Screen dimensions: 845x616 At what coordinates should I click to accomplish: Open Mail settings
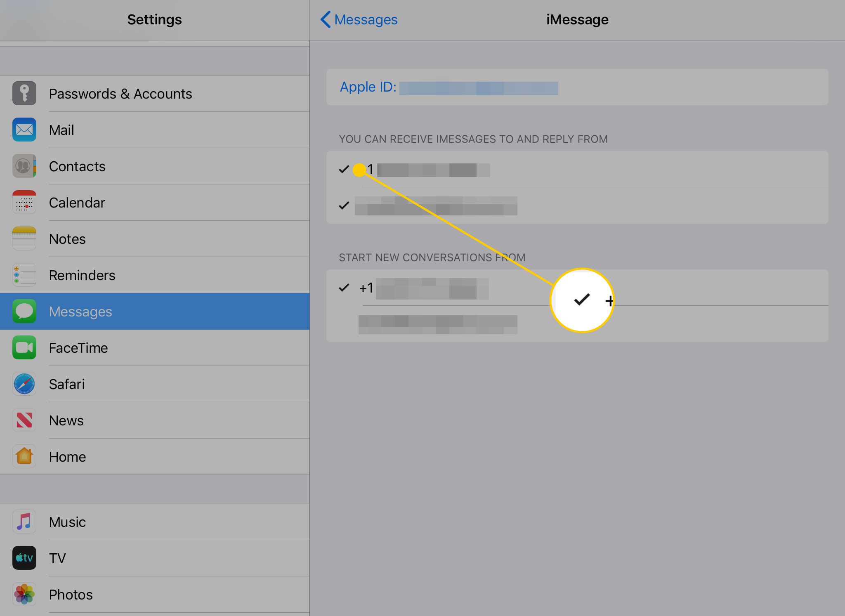tap(155, 130)
